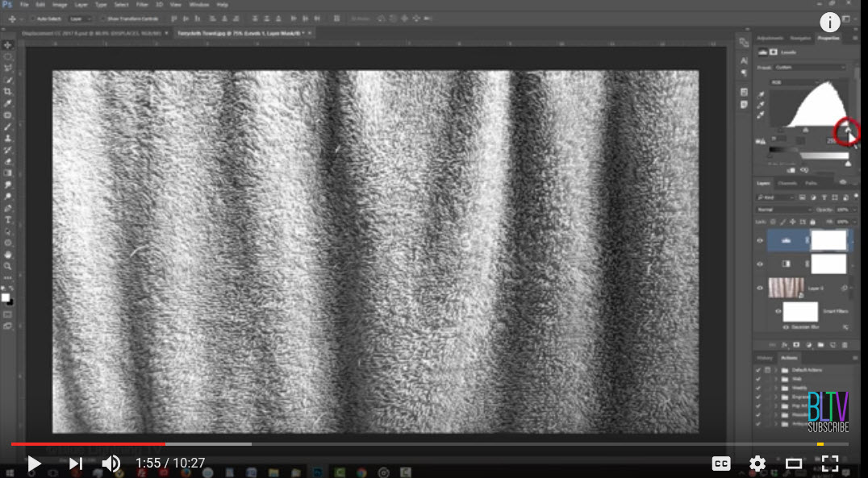Select the Eyedropper tool in left toolbar
Image resolution: width=868 pixels, height=478 pixels.
8,103
